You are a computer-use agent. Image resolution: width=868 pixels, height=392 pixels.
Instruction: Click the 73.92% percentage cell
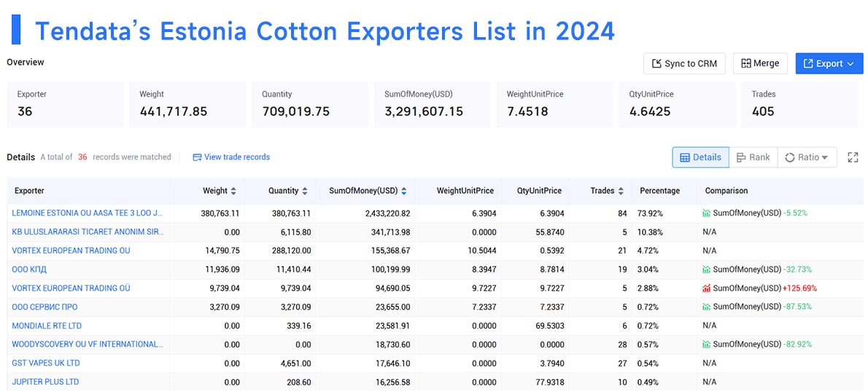tap(648, 213)
